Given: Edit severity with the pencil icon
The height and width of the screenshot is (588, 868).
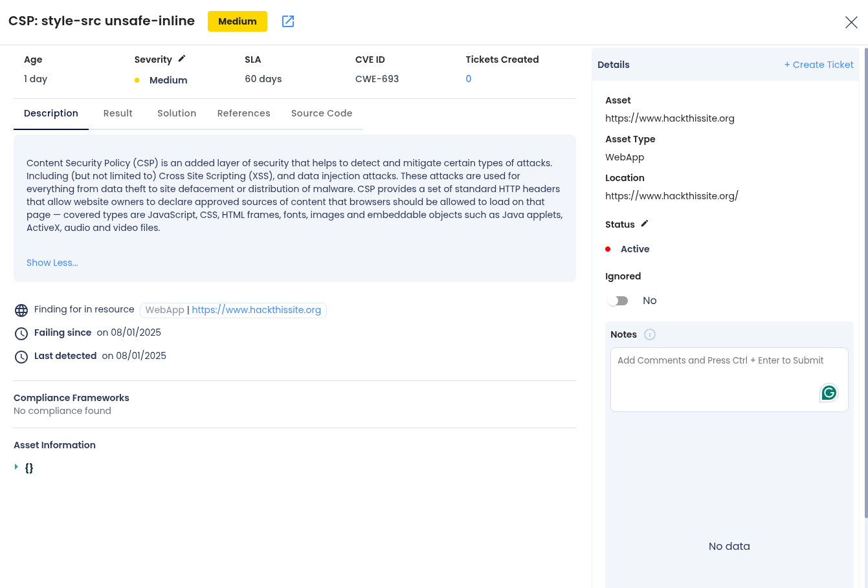Looking at the screenshot, I should pyautogui.click(x=182, y=59).
